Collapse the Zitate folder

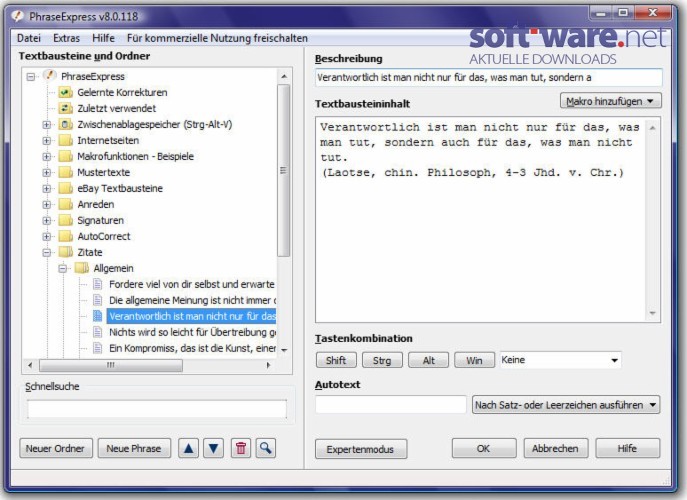46,252
